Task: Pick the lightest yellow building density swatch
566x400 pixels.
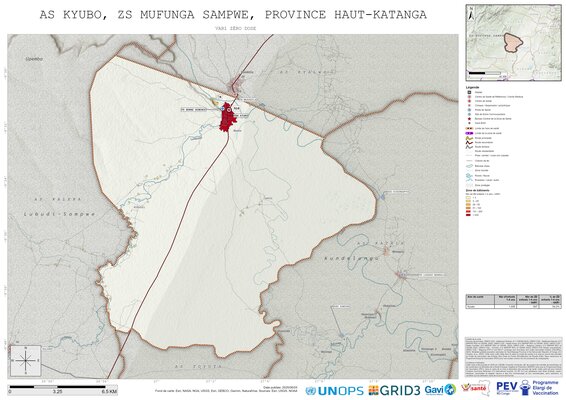Action: point(469,197)
